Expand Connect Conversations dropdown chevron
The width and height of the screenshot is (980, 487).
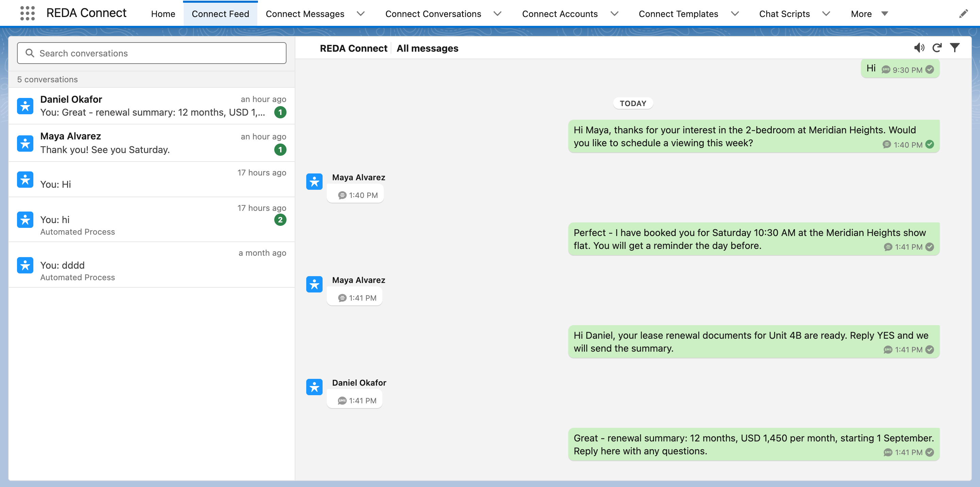(x=497, y=14)
